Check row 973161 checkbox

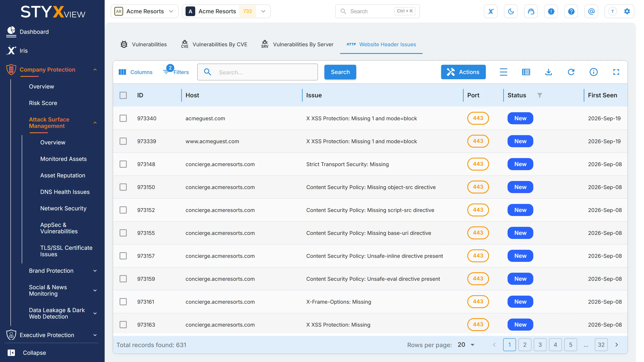[123, 302]
